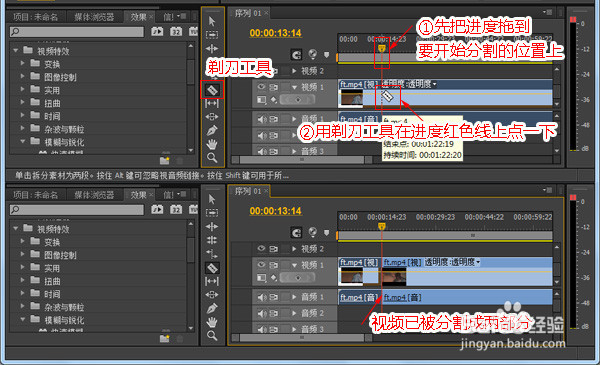Click the horizontal zoom bar at lower timeline bottom
This screenshot has height=365, width=600.
[x=302, y=338]
